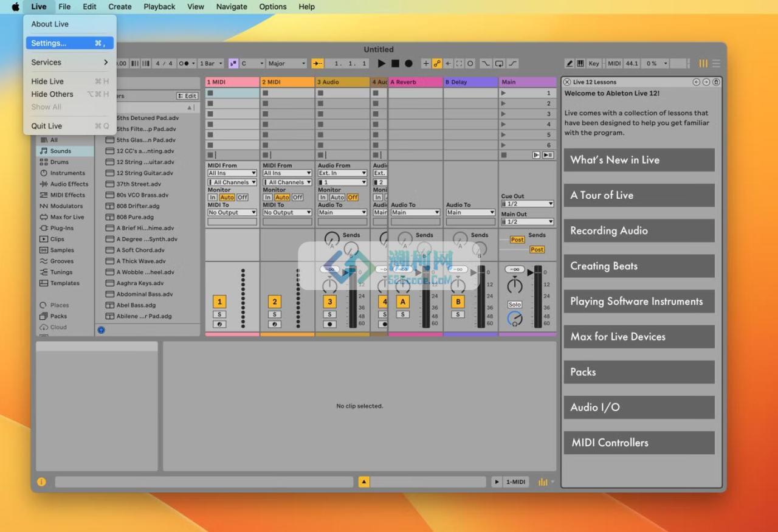Toggle Return B track activator
Screen dimensions: 778x532
point(458,302)
